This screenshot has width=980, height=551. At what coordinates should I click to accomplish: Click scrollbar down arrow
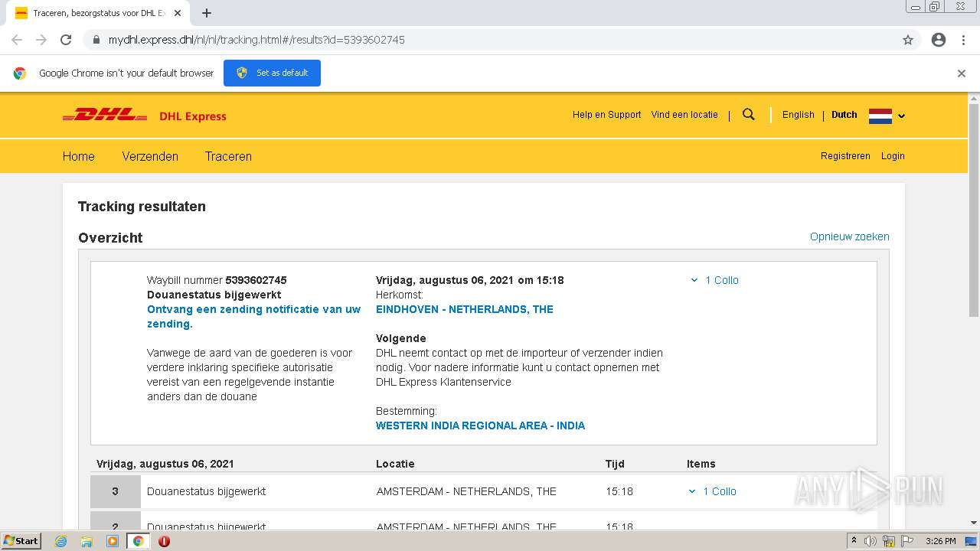pyautogui.click(x=974, y=523)
